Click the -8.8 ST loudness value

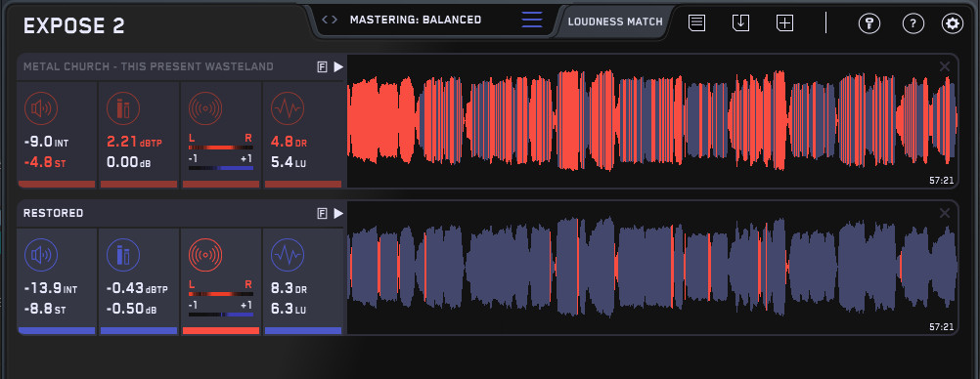pyautogui.click(x=44, y=309)
